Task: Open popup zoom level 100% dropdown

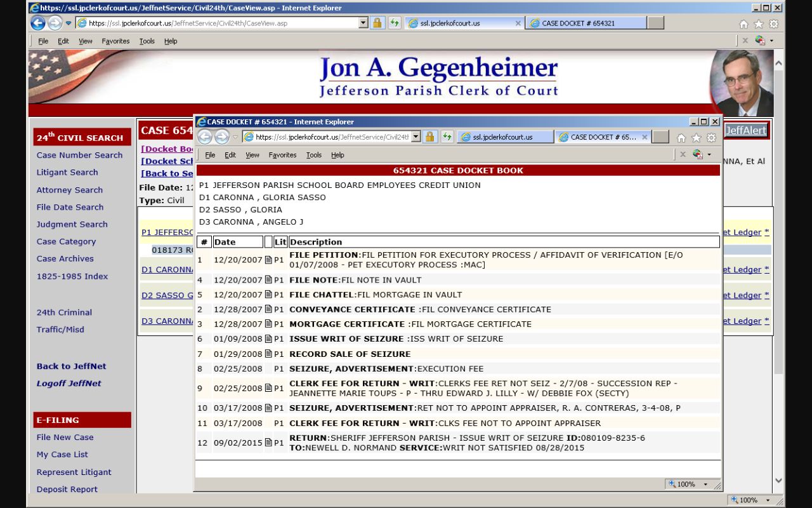Action: coord(705,484)
